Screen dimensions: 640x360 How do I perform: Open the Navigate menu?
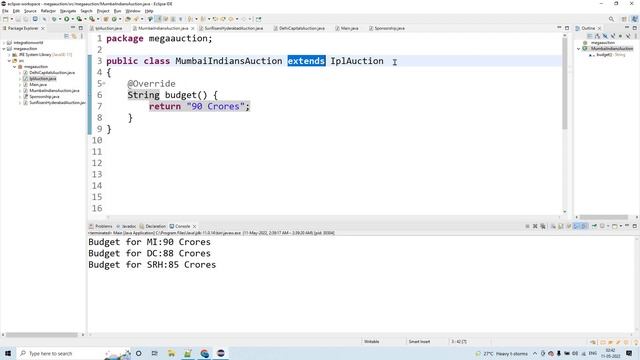(x=68, y=11)
